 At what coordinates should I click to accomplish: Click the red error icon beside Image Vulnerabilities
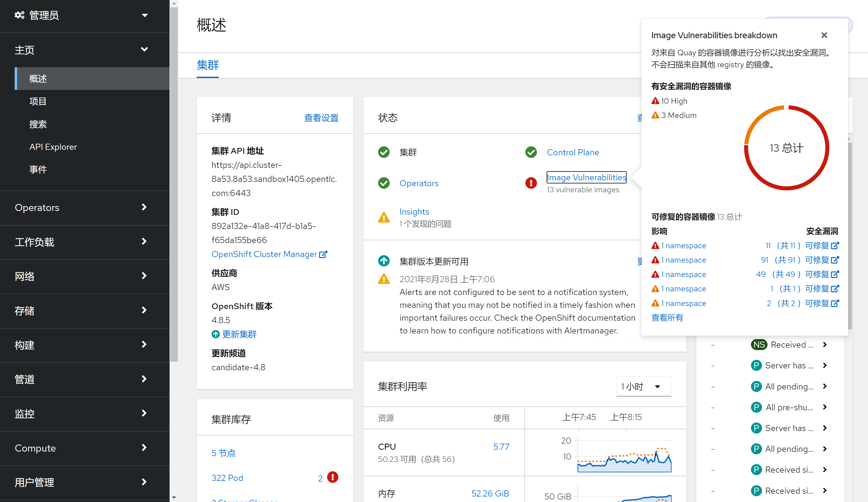[x=531, y=183]
